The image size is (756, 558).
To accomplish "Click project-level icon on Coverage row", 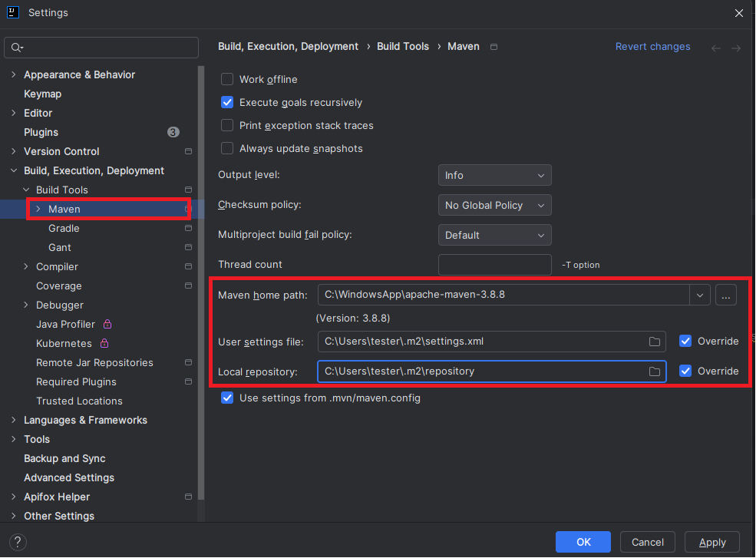I will (189, 286).
